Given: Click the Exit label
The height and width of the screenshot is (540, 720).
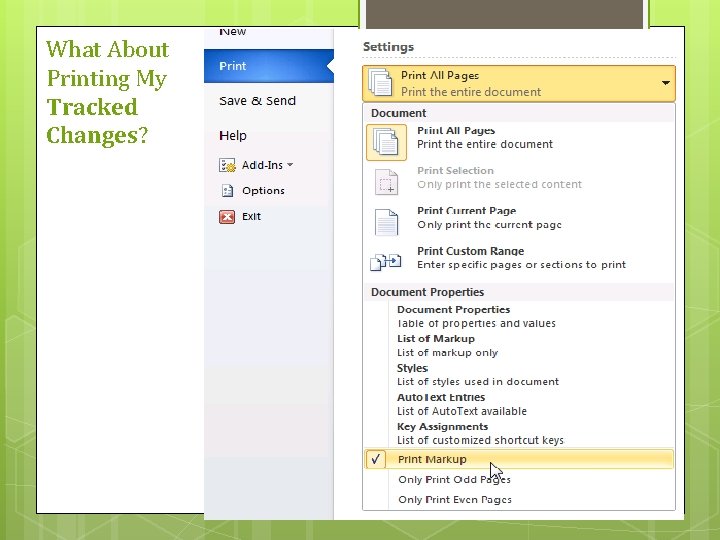Looking at the screenshot, I should pos(251,216).
